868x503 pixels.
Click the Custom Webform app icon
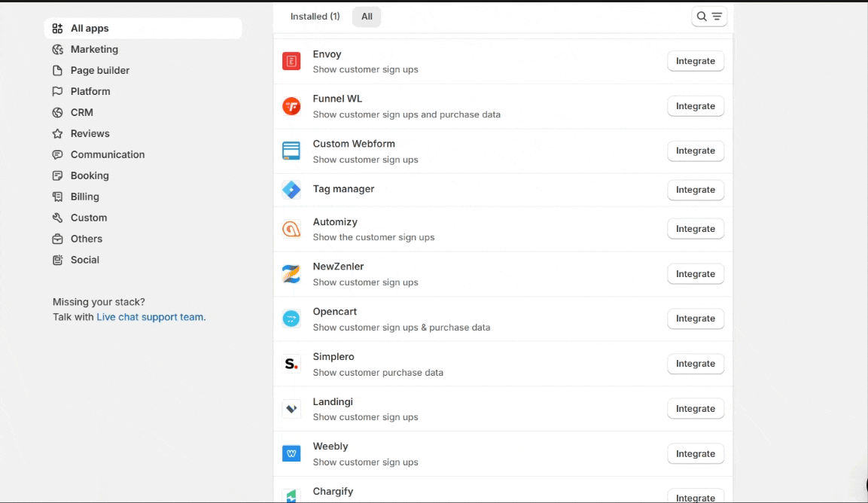tap(291, 151)
